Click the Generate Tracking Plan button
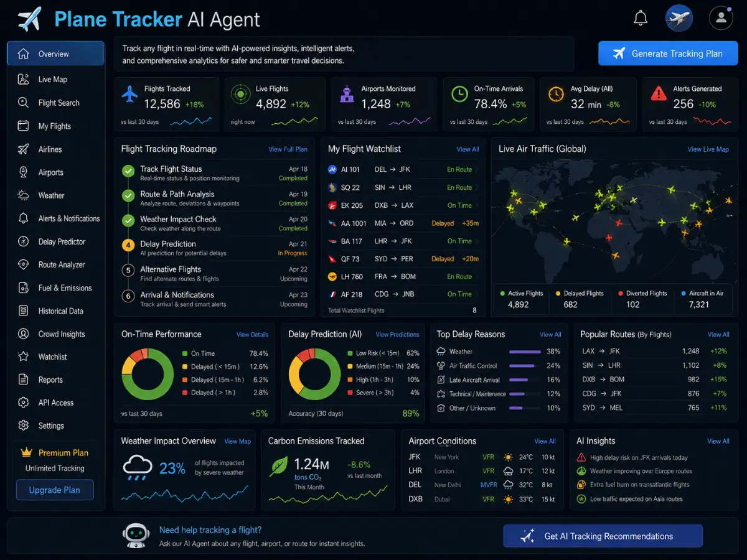 point(668,54)
